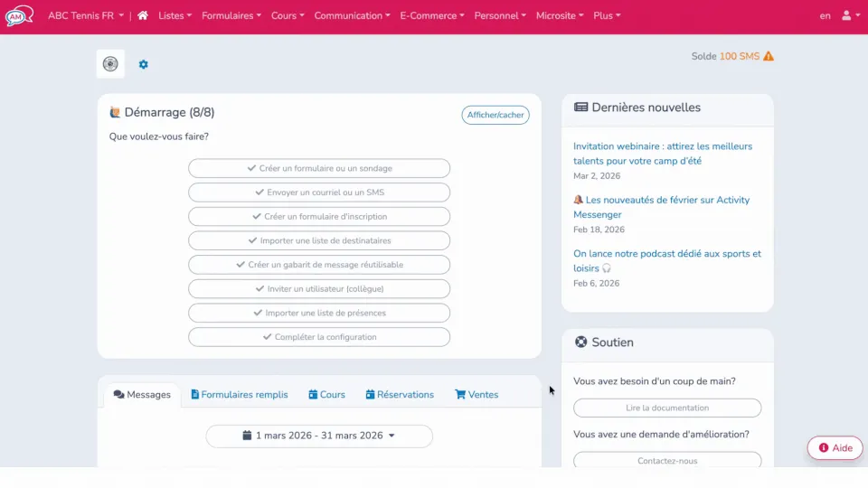
Task: Select the Messages tab
Action: click(x=142, y=395)
